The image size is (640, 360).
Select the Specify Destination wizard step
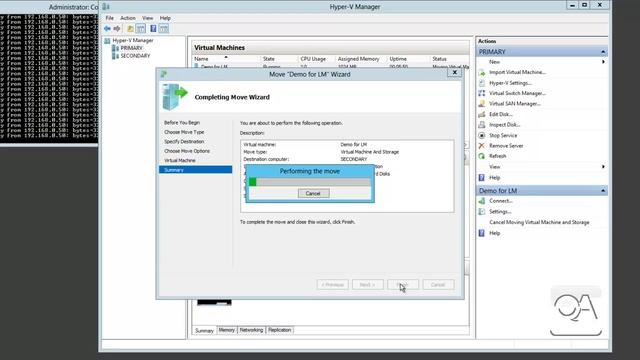(x=184, y=142)
